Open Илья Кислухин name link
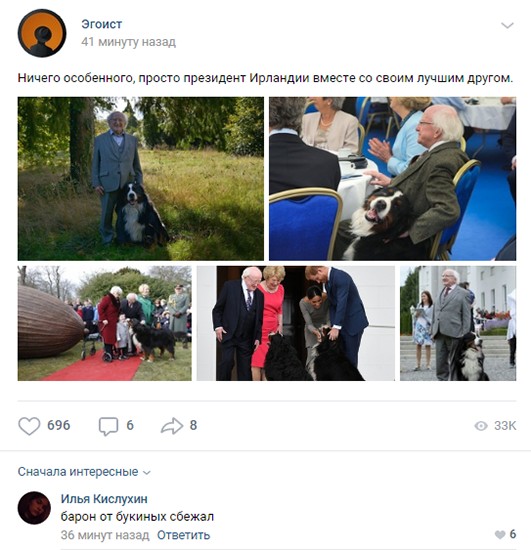531x550 pixels. [x=104, y=498]
